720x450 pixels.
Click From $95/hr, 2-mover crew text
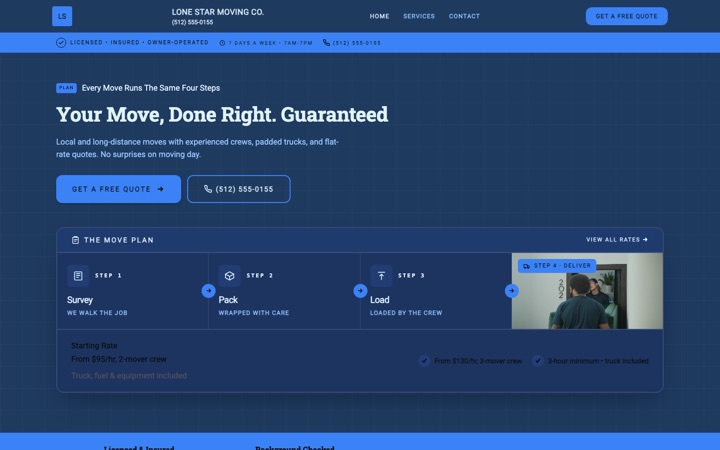click(119, 359)
